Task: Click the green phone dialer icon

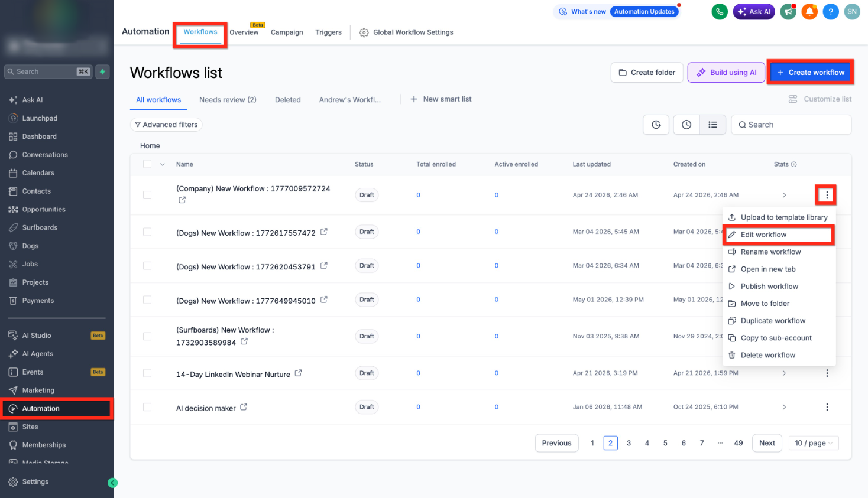Action: [720, 12]
